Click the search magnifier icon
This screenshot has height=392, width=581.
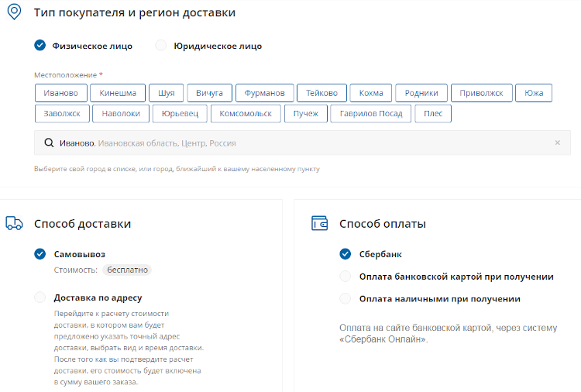pyautogui.click(x=49, y=143)
